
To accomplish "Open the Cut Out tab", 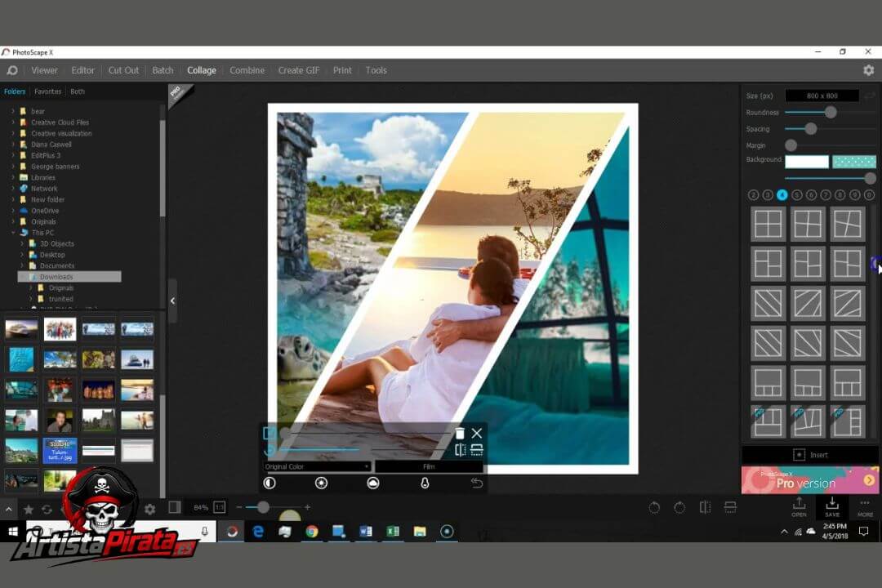I will coord(123,70).
